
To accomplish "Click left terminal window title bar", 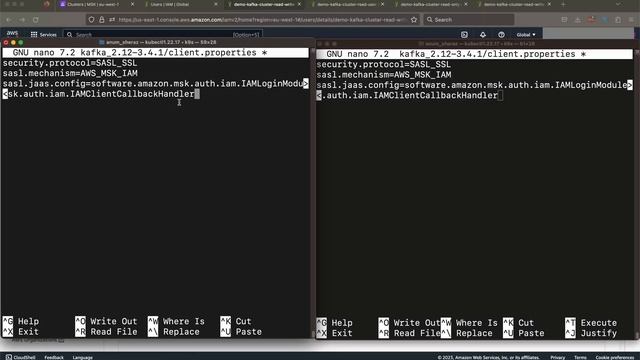I will click(x=157, y=42).
